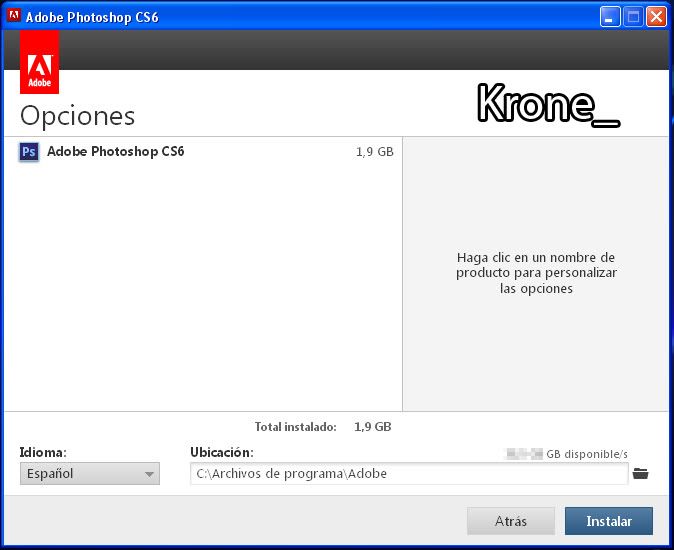This screenshot has width=674, height=550.
Task: Click the Idioma label
Action: point(43,452)
